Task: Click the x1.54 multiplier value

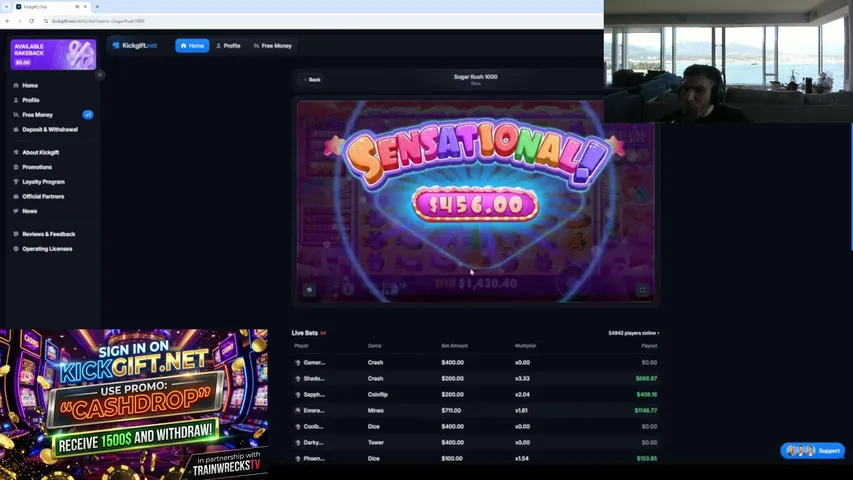Action: coord(522,459)
